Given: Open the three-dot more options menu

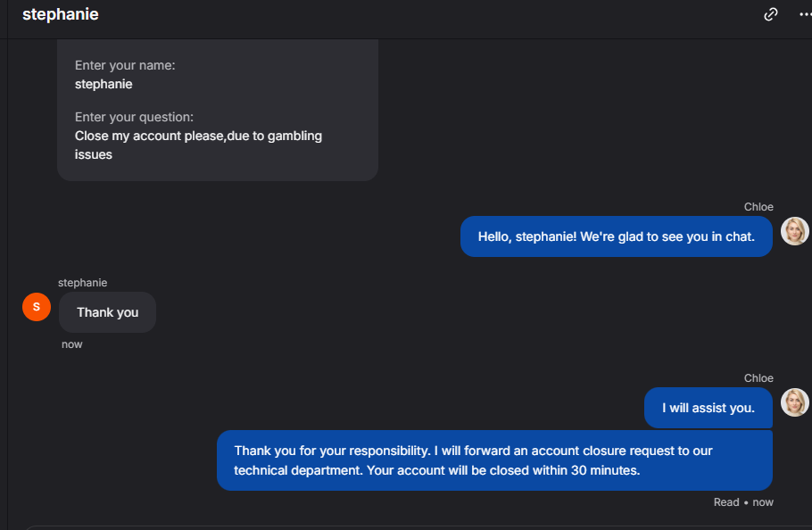Looking at the screenshot, I should [805, 14].
